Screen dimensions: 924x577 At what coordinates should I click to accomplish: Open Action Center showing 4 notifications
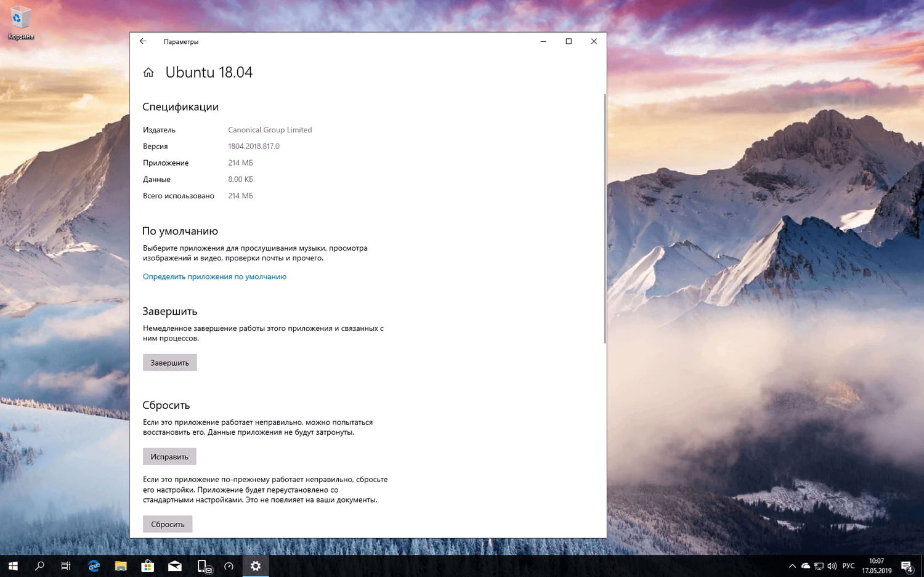click(x=906, y=565)
